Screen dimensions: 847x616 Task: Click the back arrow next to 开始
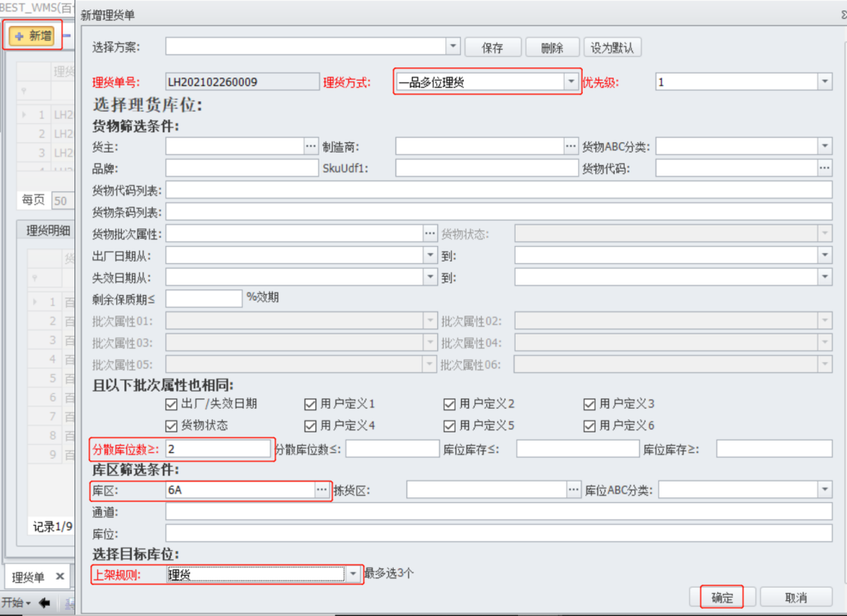[44, 603]
